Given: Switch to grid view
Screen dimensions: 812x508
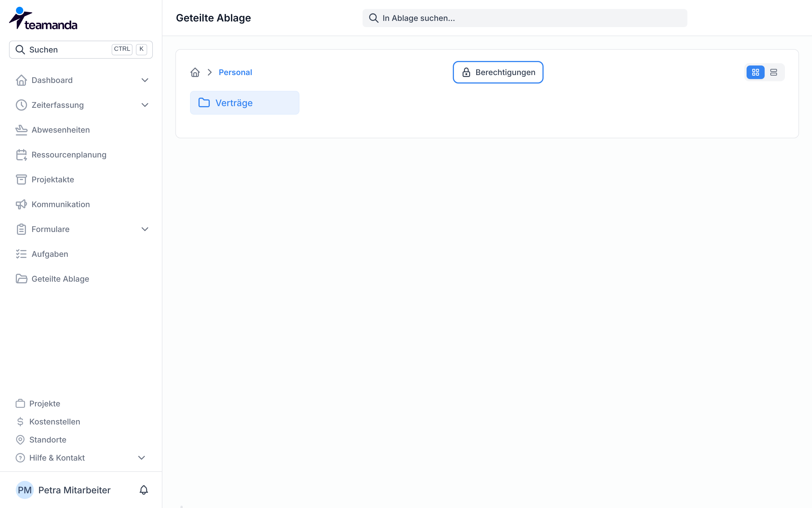Looking at the screenshot, I should (x=755, y=72).
